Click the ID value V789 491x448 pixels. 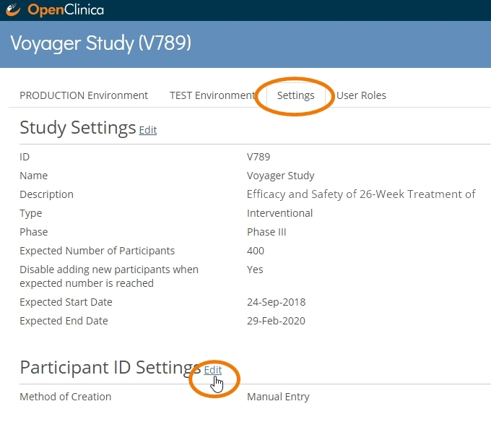tap(258, 157)
